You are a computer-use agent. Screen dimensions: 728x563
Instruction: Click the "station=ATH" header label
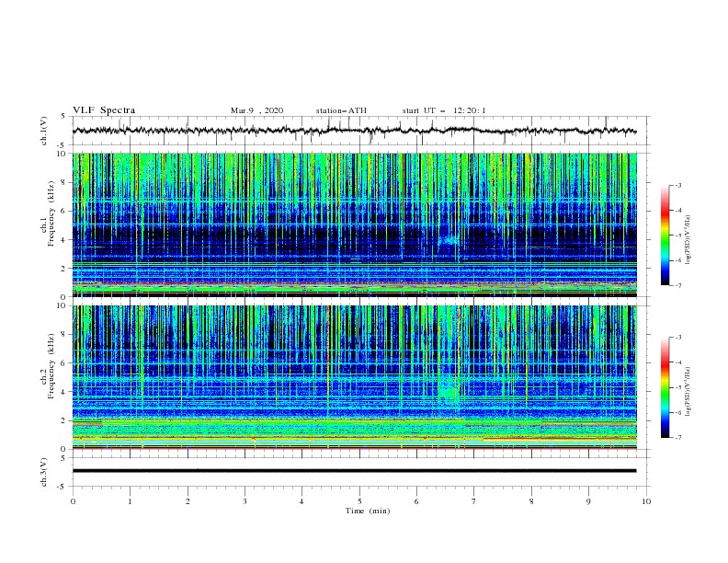coord(341,110)
